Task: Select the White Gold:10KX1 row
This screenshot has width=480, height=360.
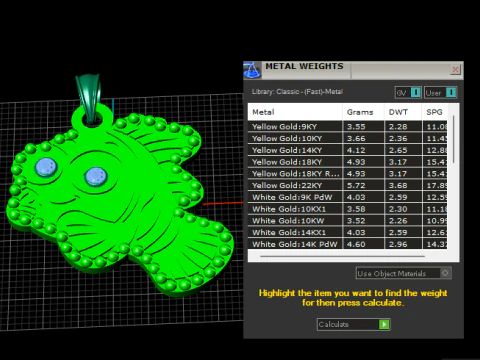Action: [347, 209]
